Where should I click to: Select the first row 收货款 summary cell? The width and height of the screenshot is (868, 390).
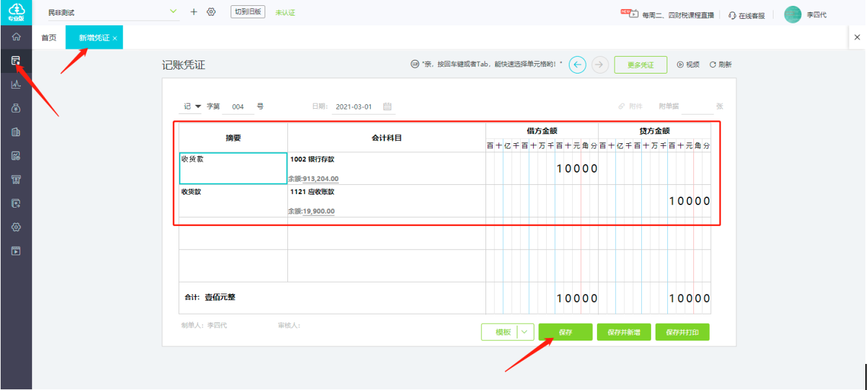coord(233,169)
